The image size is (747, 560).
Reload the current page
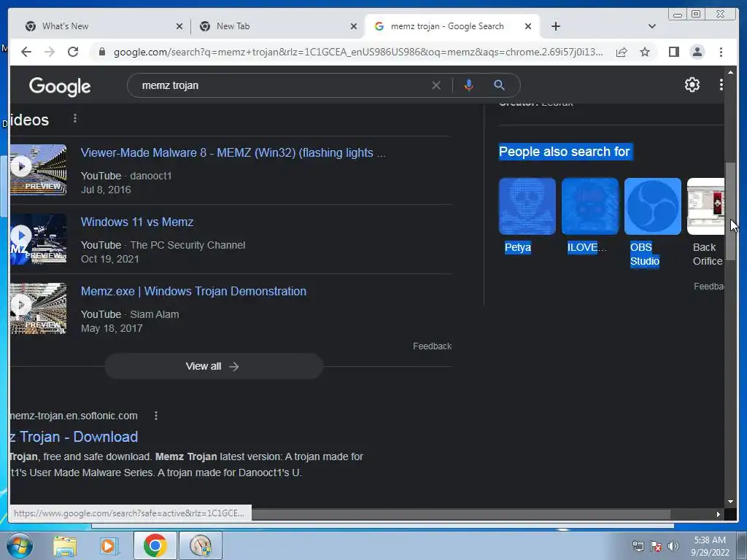coord(73,52)
